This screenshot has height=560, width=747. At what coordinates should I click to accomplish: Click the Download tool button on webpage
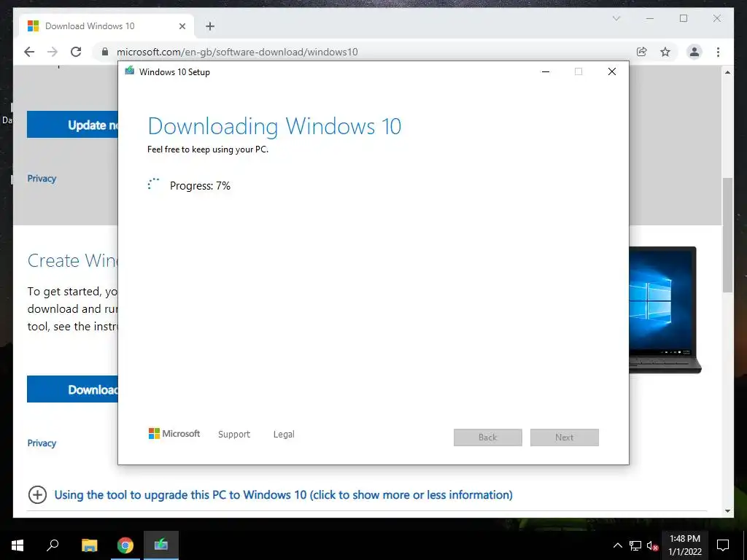72,389
